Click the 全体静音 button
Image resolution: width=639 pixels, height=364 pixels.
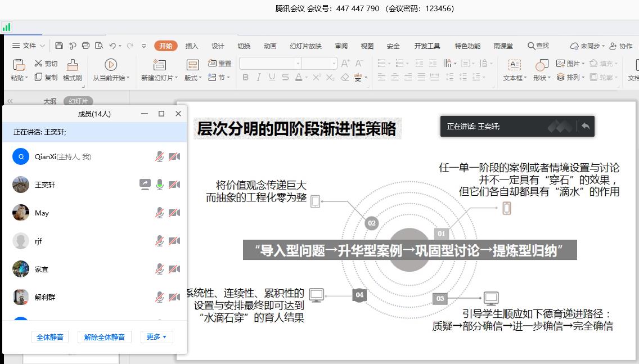pos(50,337)
